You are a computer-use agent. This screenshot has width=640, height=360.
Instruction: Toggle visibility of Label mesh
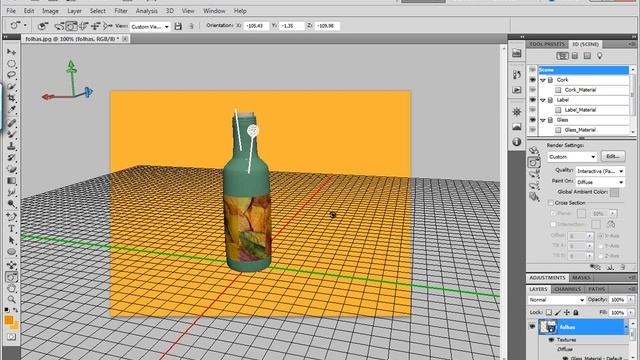[x=532, y=100]
